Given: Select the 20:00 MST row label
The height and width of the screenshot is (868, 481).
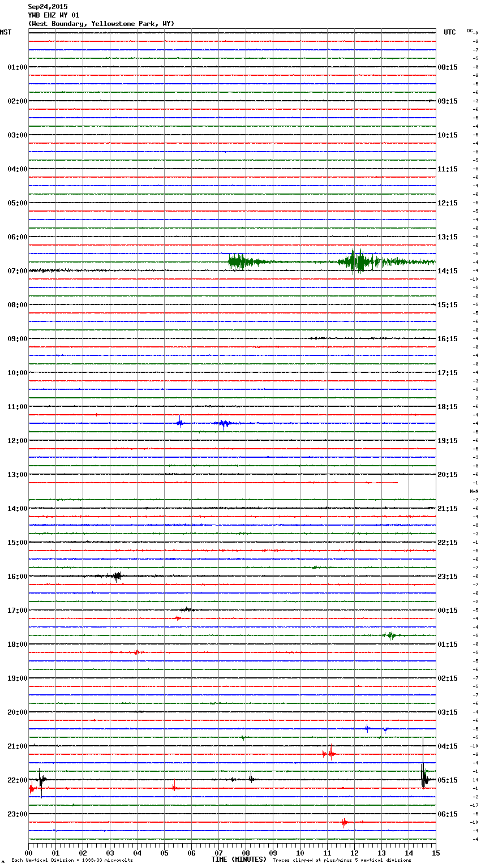Looking at the screenshot, I should [18, 712].
